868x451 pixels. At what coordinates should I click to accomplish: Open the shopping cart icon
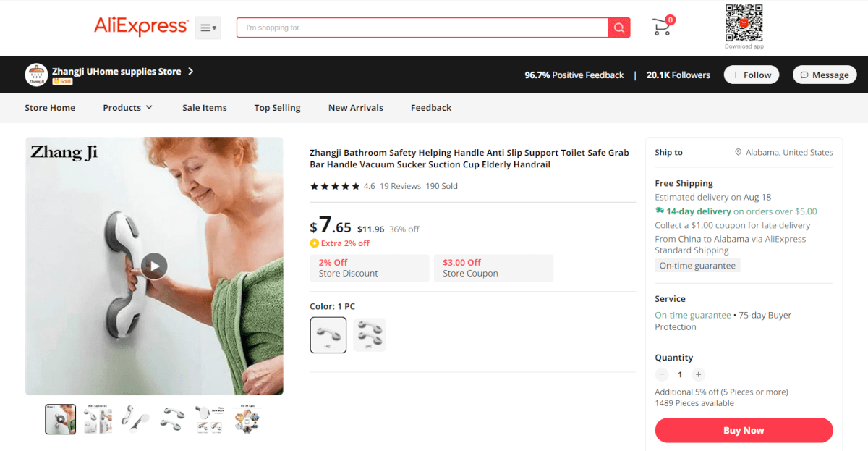663,26
